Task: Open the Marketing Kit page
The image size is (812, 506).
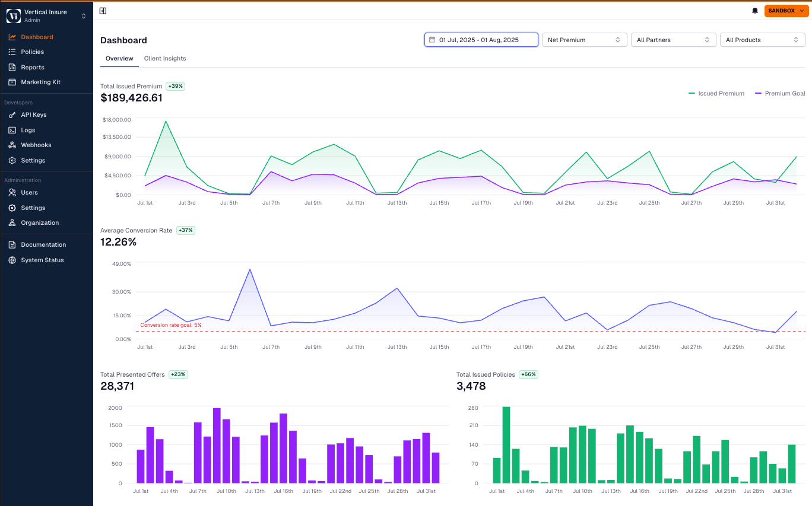Action: [x=40, y=82]
